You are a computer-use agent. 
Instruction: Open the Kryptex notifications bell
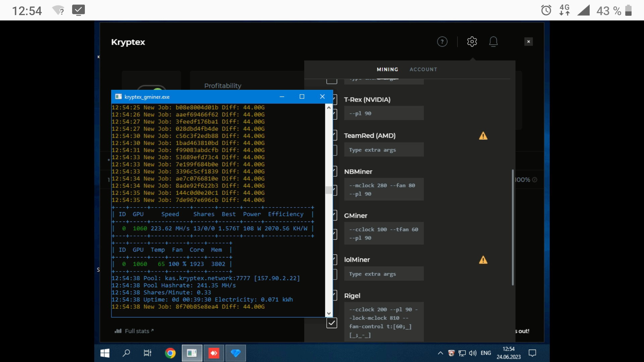pos(493,42)
